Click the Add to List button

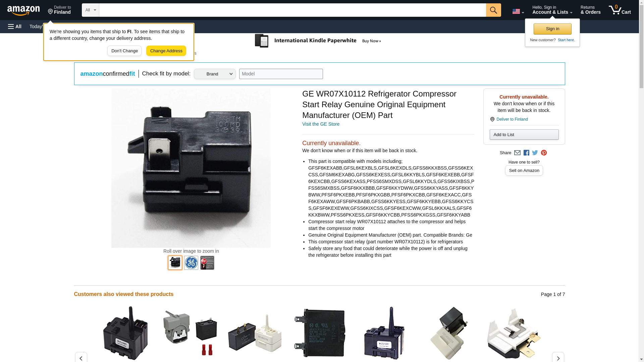coord(524,135)
